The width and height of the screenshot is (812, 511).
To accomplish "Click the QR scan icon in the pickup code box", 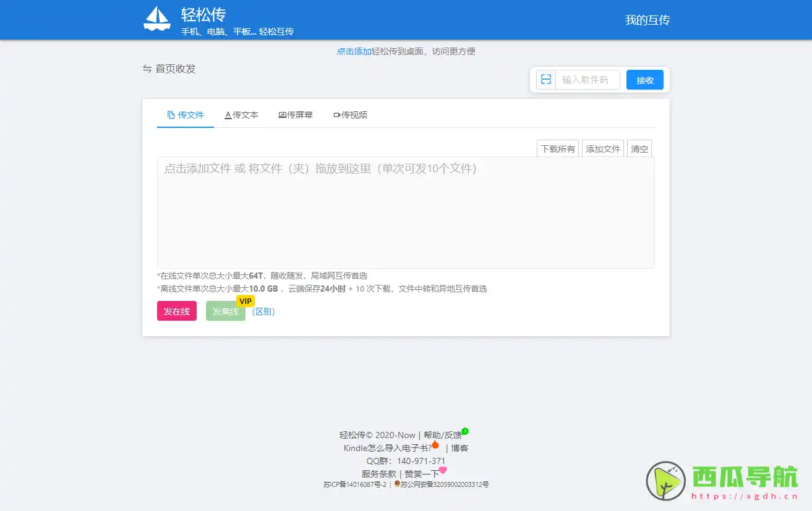I will [545, 79].
